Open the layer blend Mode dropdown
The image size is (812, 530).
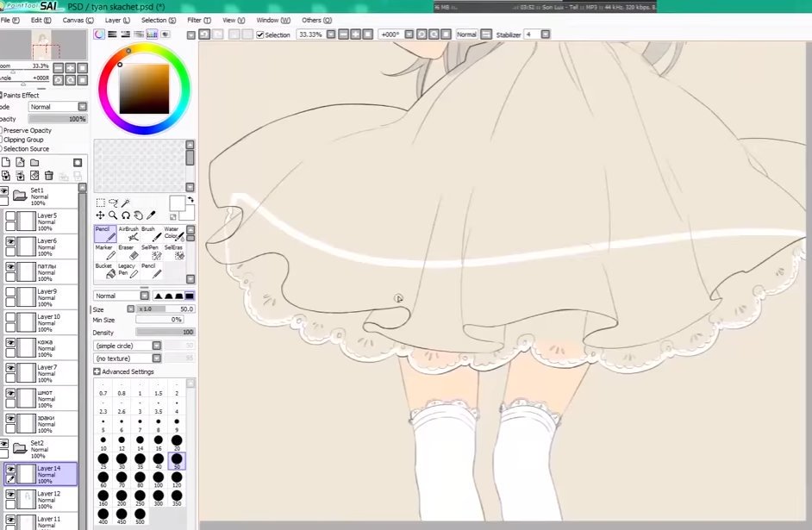point(82,107)
